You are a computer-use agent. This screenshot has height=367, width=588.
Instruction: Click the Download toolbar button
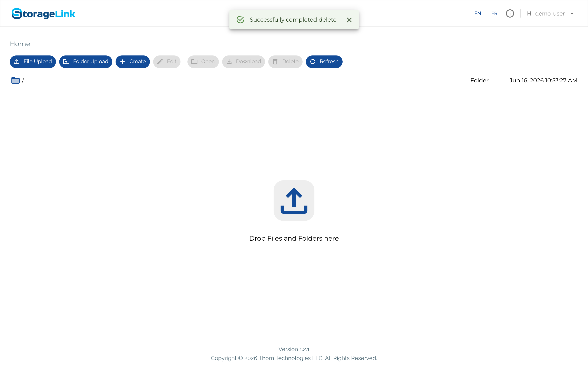243,62
